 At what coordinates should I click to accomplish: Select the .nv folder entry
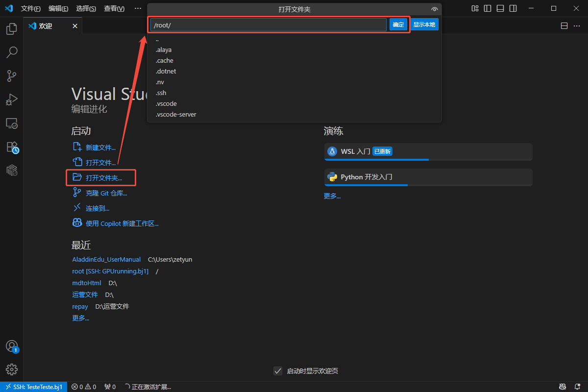pos(294,82)
